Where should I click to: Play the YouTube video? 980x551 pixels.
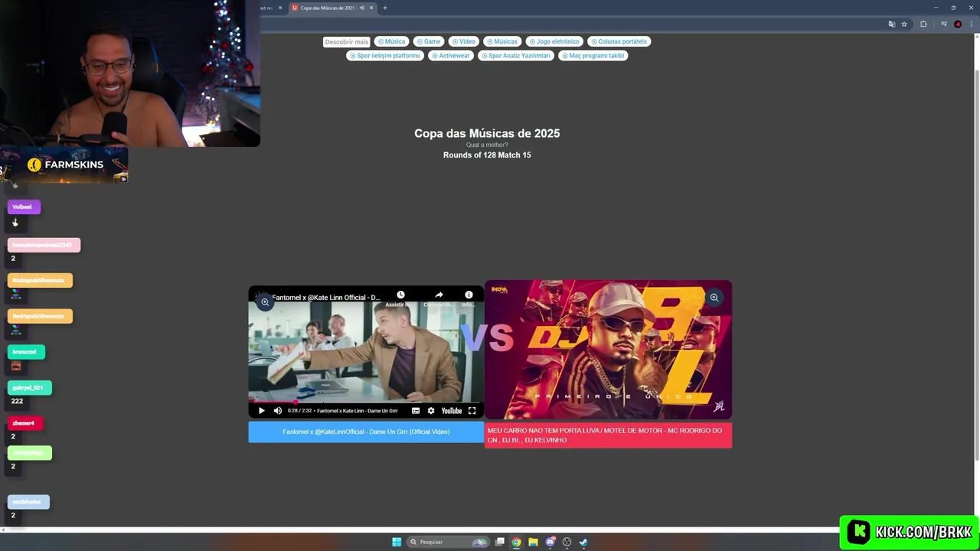tap(261, 411)
